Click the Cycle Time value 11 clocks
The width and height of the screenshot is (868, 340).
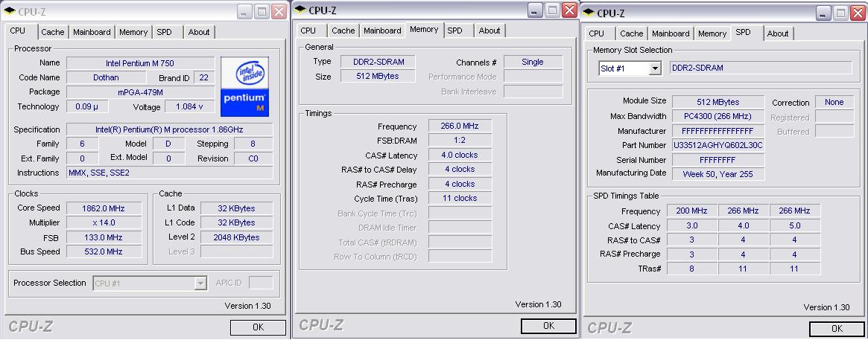(460, 198)
